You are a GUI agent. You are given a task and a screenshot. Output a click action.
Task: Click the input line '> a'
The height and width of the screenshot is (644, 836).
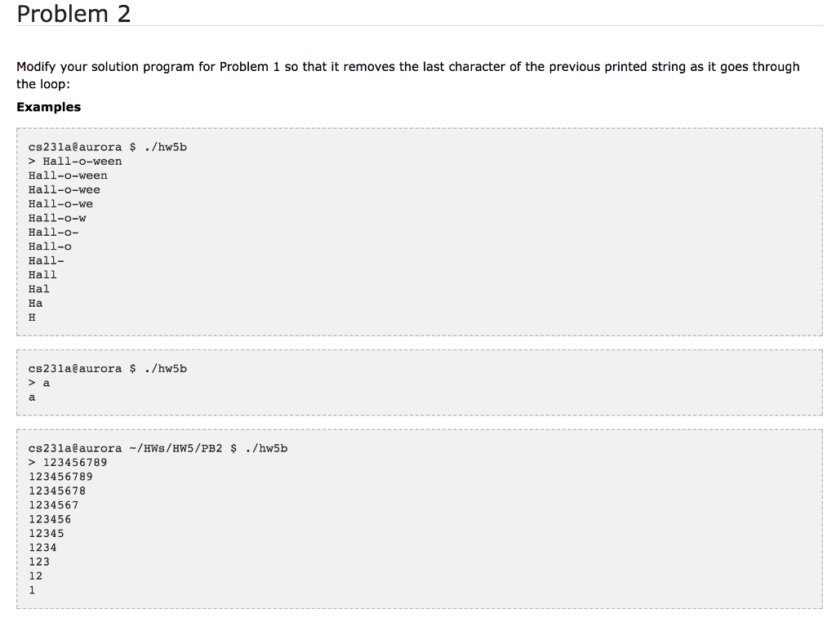39,384
